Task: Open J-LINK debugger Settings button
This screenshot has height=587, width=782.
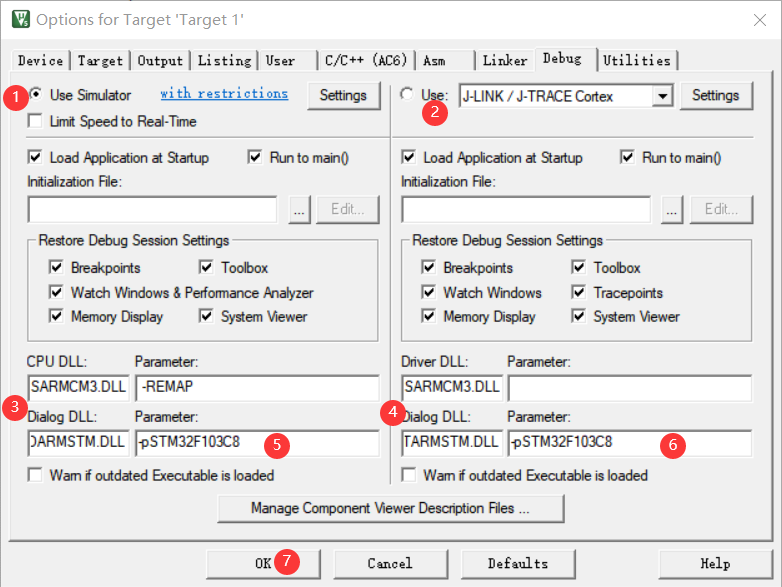Action: pos(716,95)
